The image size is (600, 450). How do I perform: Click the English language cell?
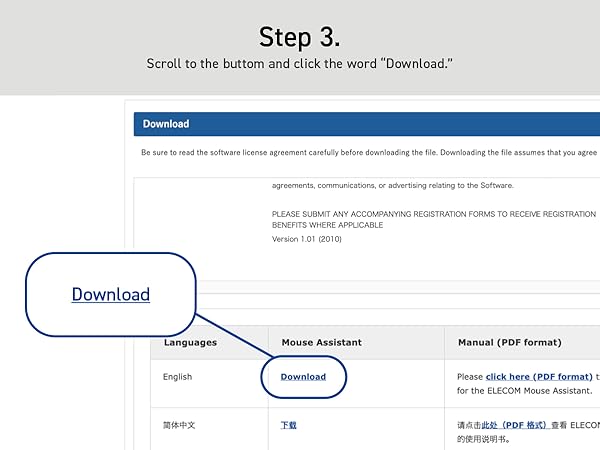(x=177, y=377)
